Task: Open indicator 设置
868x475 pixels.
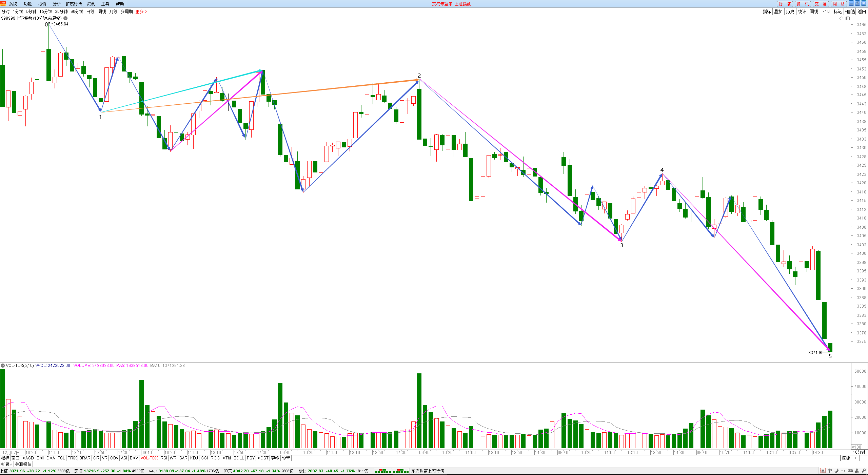Action: [x=286, y=458]
